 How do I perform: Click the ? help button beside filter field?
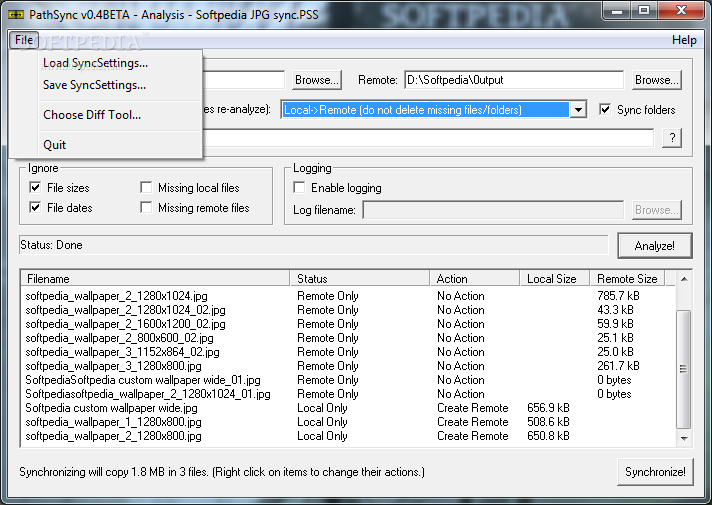pyautogui.click(x=672, y=138)
